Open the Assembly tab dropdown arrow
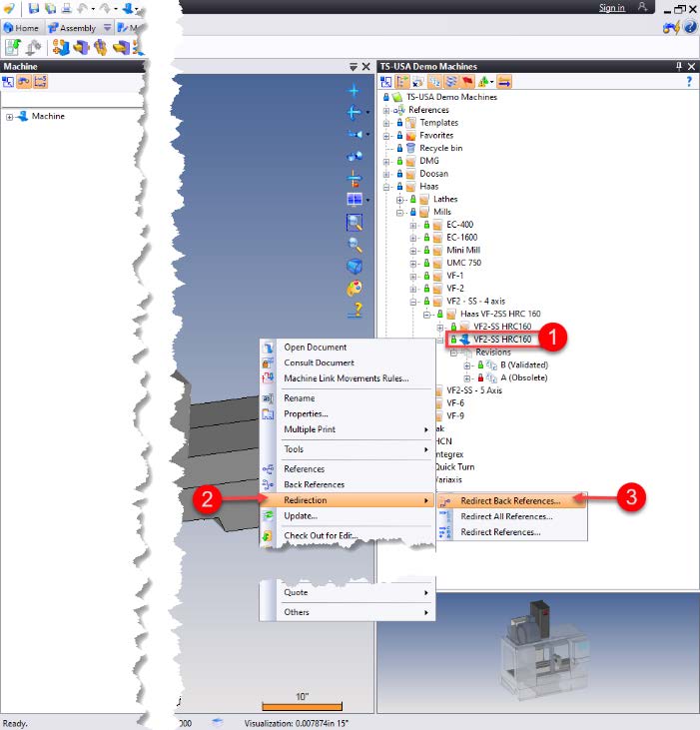This screenshot has height=730, width=700. [x=107, y=28]
